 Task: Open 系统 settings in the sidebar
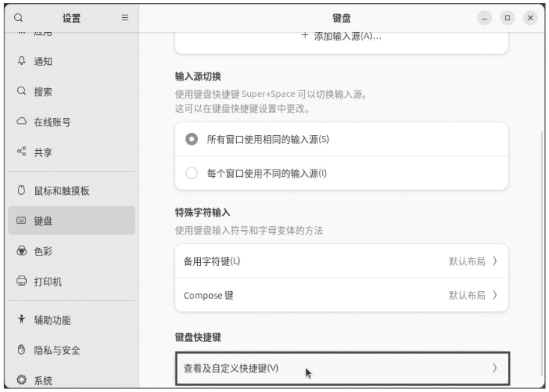pos(43,381)
